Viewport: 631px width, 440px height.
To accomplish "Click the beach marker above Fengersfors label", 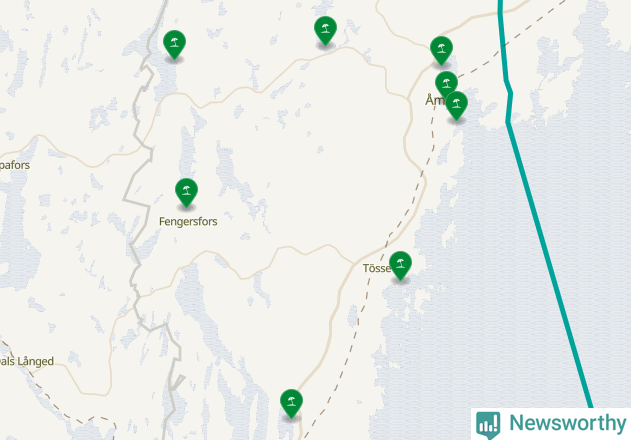I will 186,192.
